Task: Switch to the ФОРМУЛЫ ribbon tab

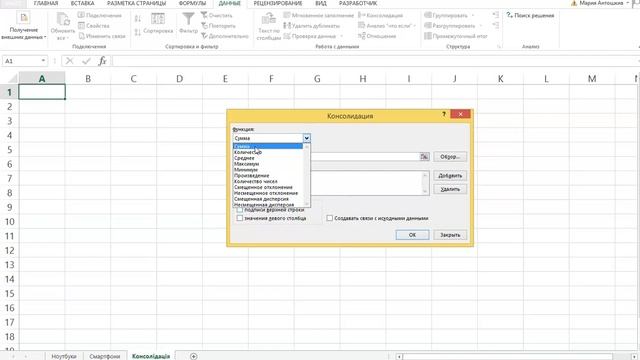Action: [192, 3]
